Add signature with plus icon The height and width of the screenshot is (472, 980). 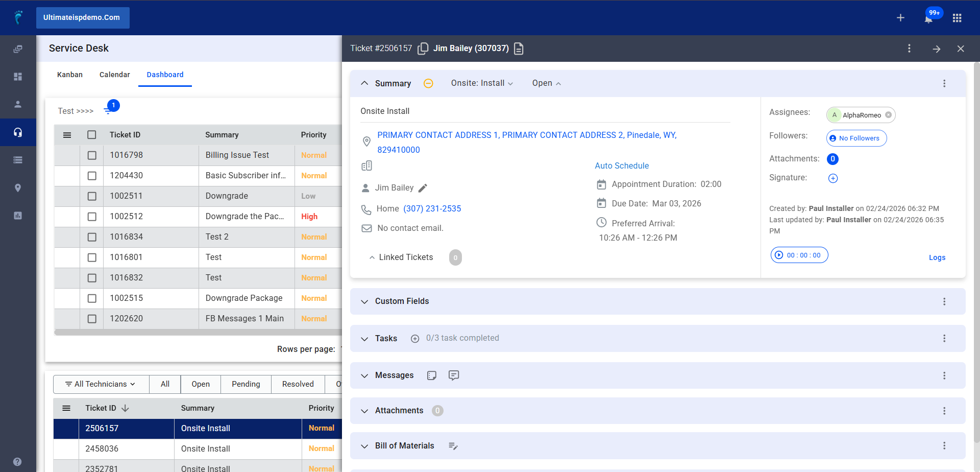coord(832,178)
